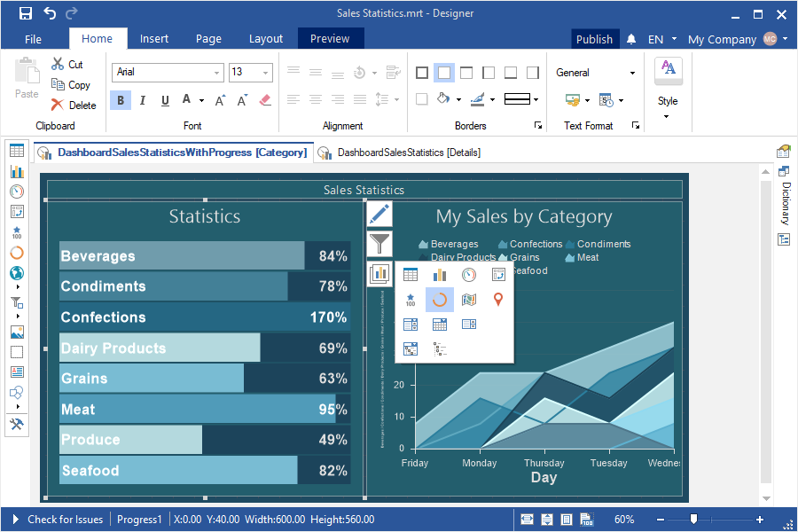Image resolution: width=798 pixels, height=532 pixels.
Task: Open the Preview tab
Action: [x=330, y=39]
